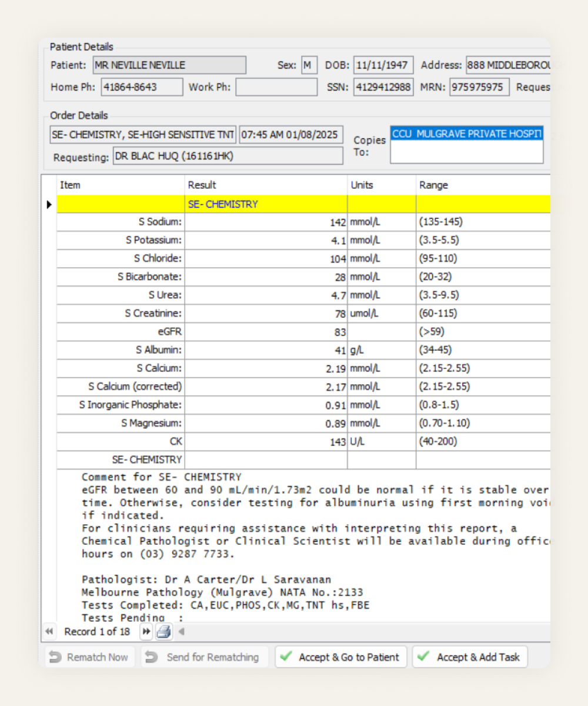Click Send for Rematching button

point(205,657)
